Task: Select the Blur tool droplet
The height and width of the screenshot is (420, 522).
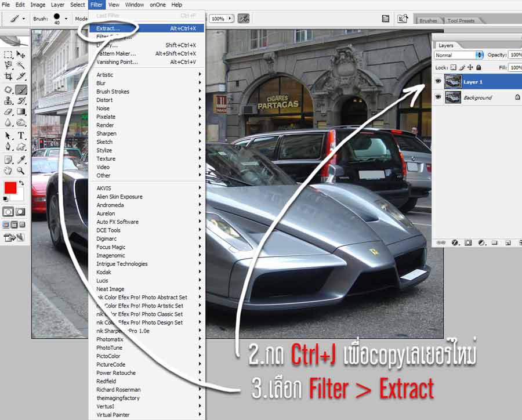Action: tap(8, 122)
